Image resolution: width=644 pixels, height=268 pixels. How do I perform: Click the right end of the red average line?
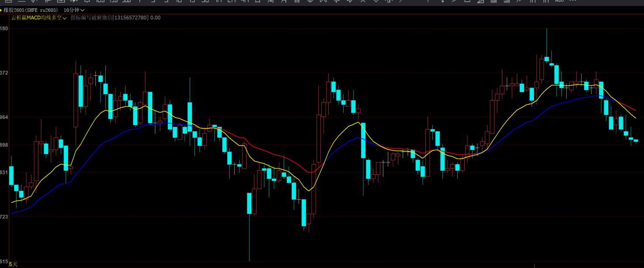point(635,110)
